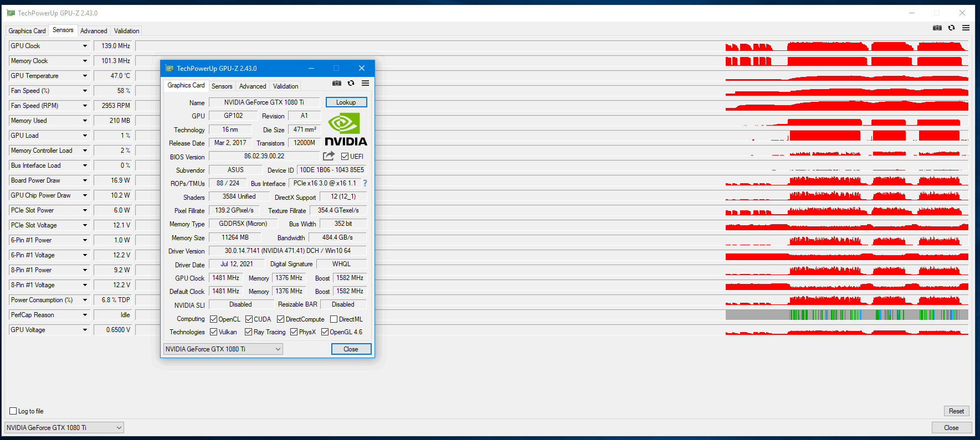The image size is (980, 440).
Task: Toggle the DirectCompute checkbox
Action: pos(281,319)
